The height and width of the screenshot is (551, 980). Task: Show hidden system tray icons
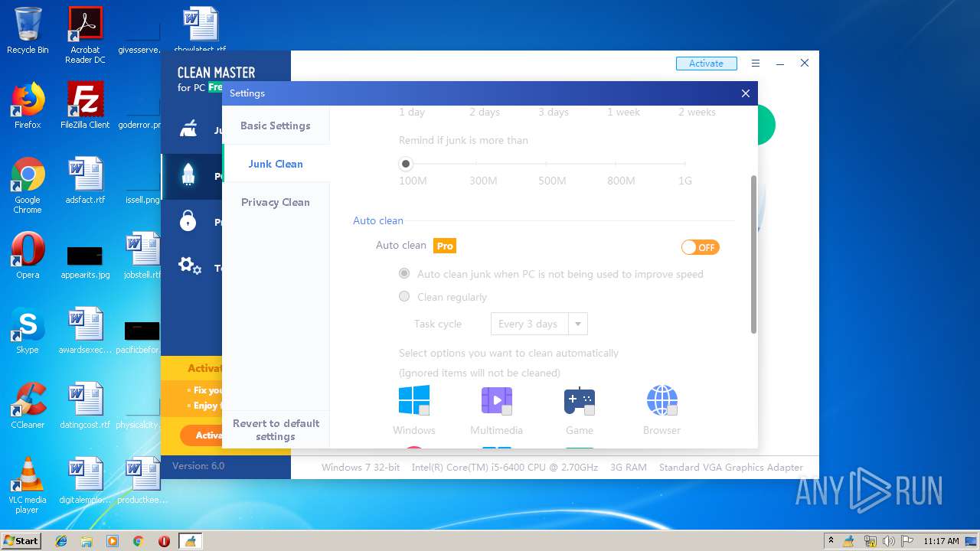[x=831, y=541]
